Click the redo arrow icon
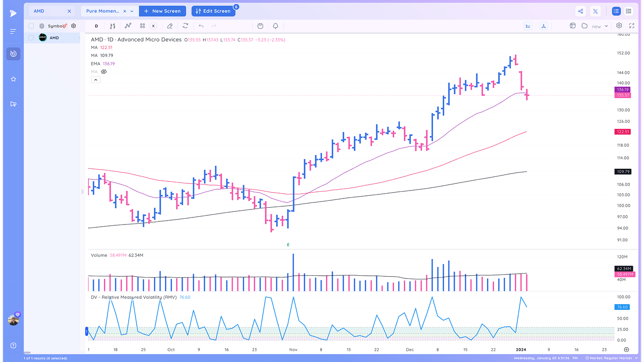Screen dimensions: 644x362 click(214, 26)
